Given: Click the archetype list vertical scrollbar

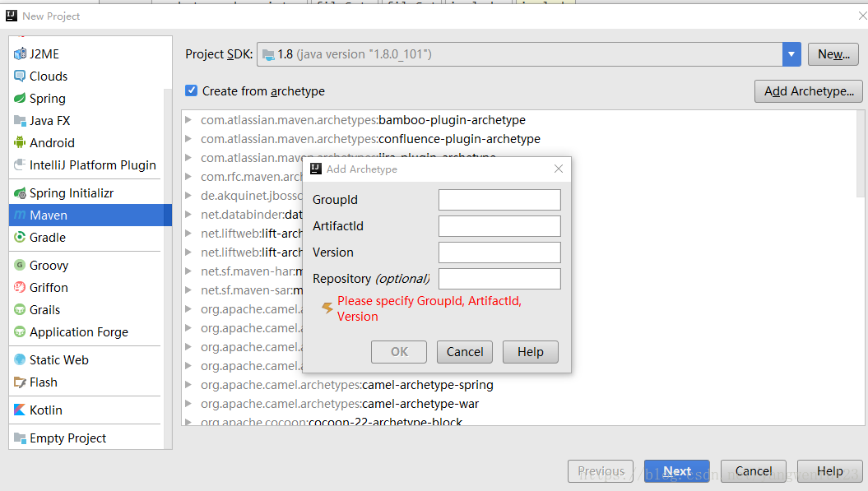Looking at the screenshot, I should pos(861,155).
